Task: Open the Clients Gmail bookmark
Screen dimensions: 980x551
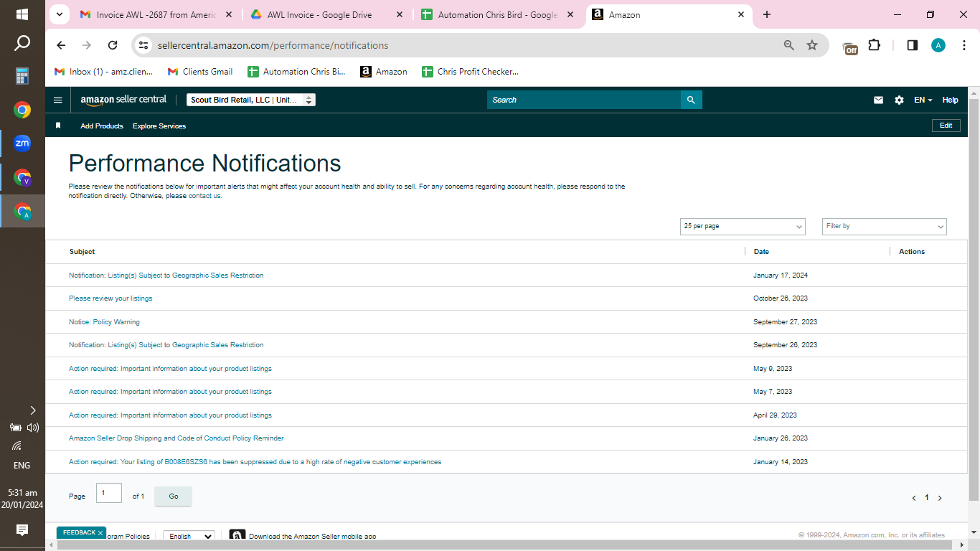Action: (200, 72)
